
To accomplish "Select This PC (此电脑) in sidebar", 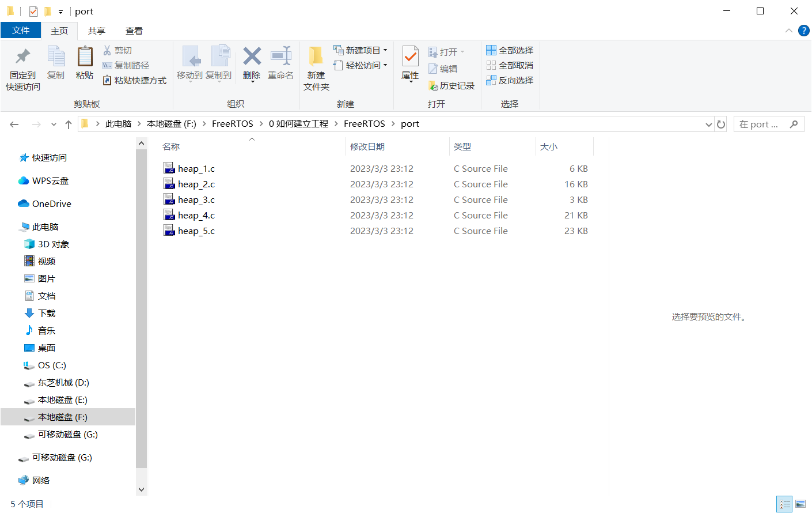I will (x=39, y=227).
